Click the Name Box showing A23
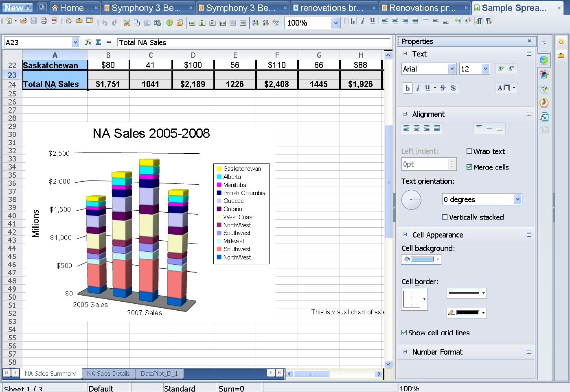 pyautogui.click(x=39, y=42)
